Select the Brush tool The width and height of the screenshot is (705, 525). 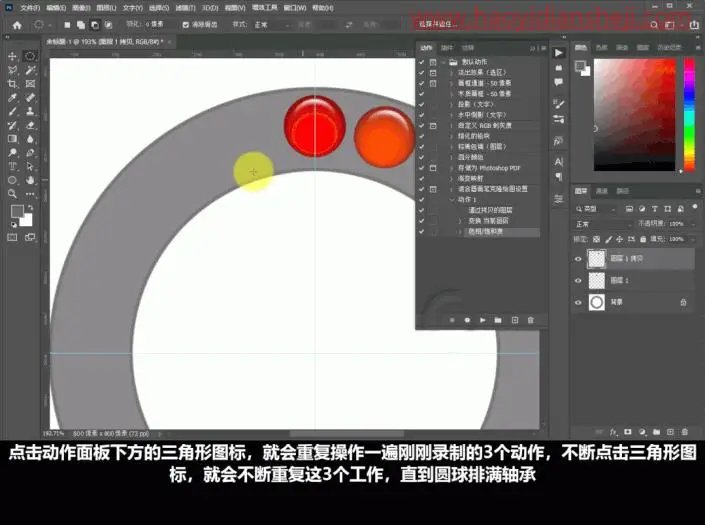[x=12, y=111]
